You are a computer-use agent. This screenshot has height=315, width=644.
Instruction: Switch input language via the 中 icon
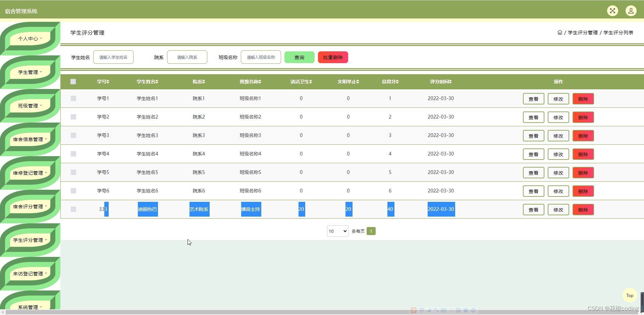coord(422,310)
